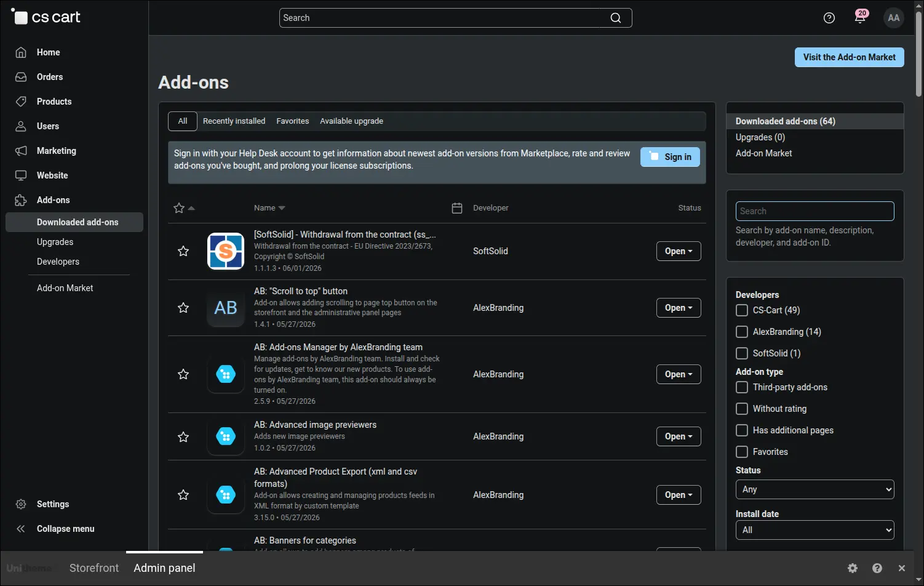Click the add-on Search field
Viewport: 924px width, 586px height.
814,211
